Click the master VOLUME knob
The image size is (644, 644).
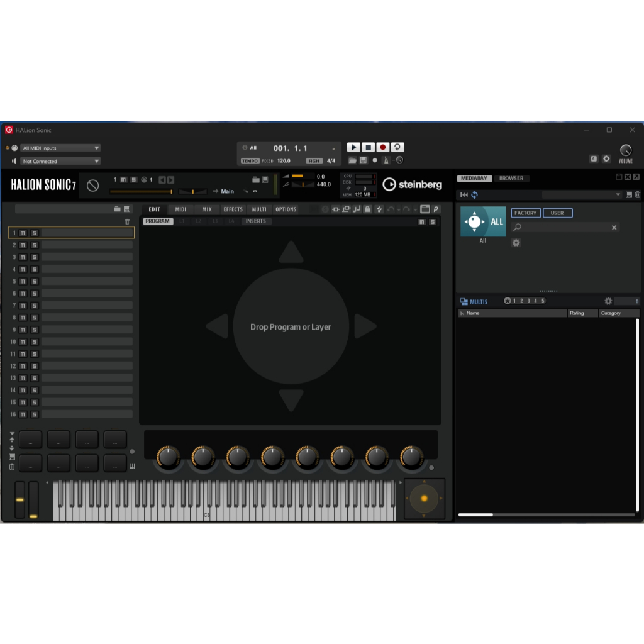point(625,150)
